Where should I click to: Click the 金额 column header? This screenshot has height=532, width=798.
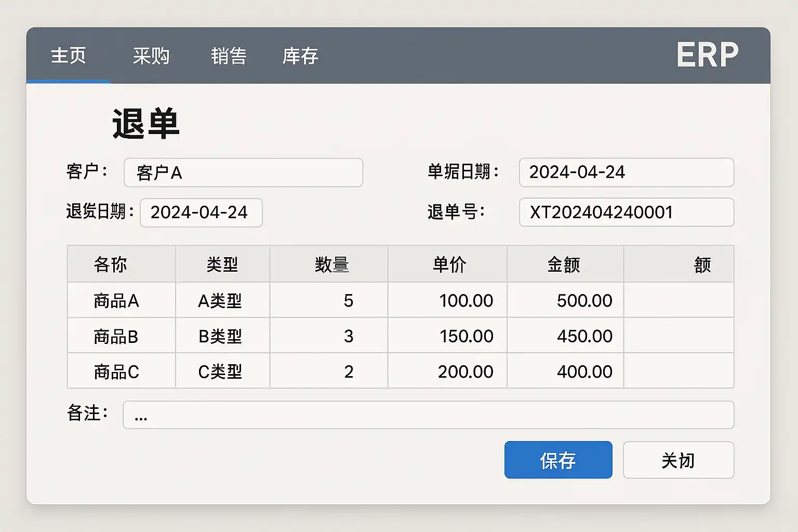click(564, 264)
